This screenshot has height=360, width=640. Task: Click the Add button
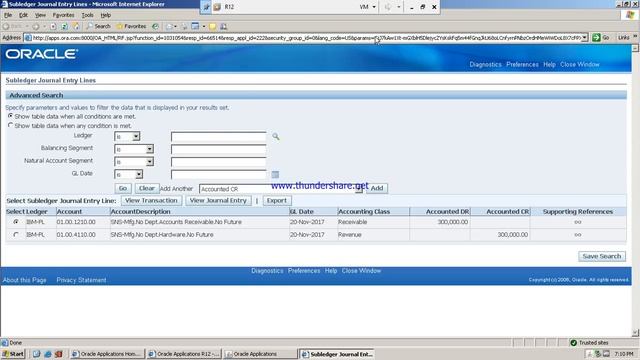coord(377,188)
